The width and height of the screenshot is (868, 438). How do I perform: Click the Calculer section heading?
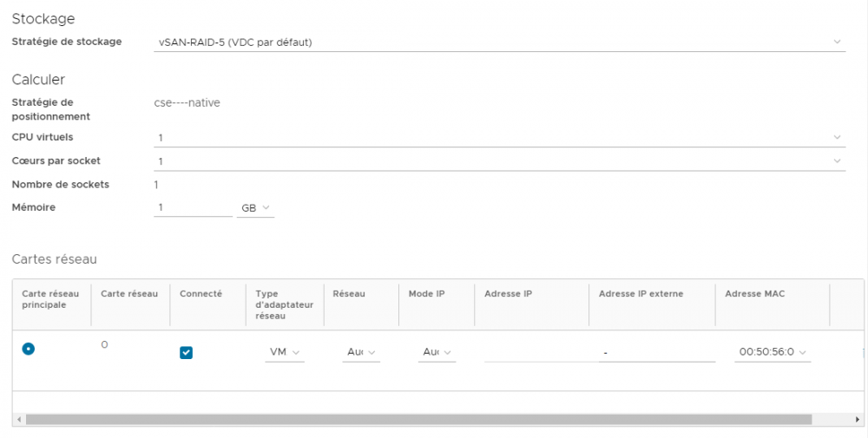(x=38, y=80)
